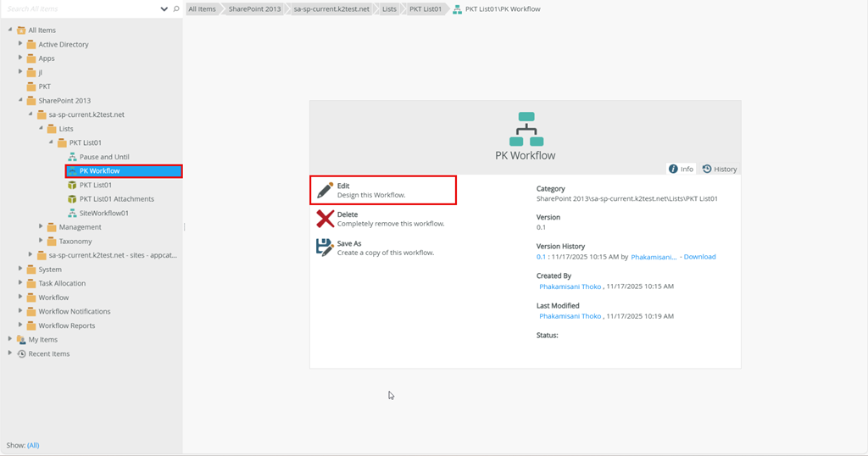Click the Workflow Notifications folder icon

31,312
